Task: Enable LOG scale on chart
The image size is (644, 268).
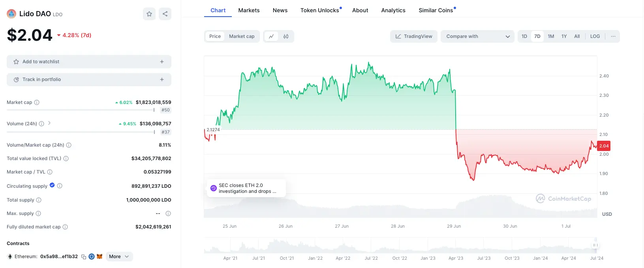Action: coord(595,36)
